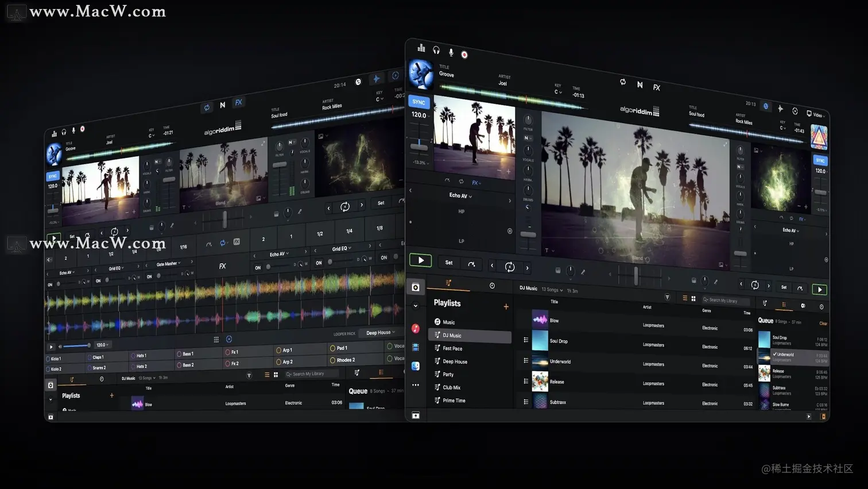Open Finder source icon in right library sidebar
This screenshot has height=489, width=868.
pos(416,366)
